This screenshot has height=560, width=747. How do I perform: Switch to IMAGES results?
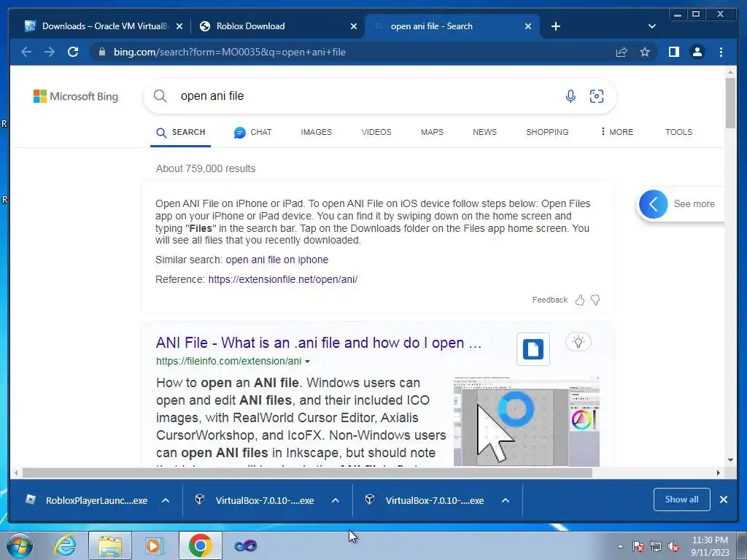[317, 132]
